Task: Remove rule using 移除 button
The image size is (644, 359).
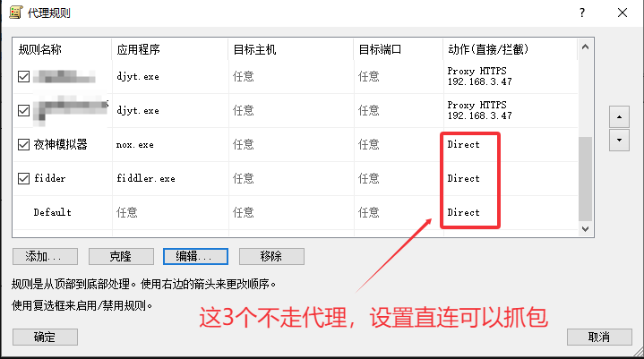Action: click(x=271, y=256)
